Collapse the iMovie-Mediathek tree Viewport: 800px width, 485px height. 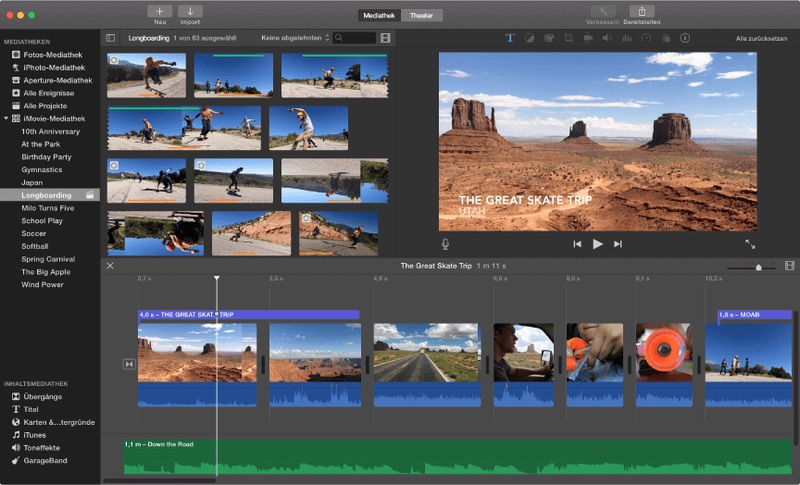click(6, 118)
